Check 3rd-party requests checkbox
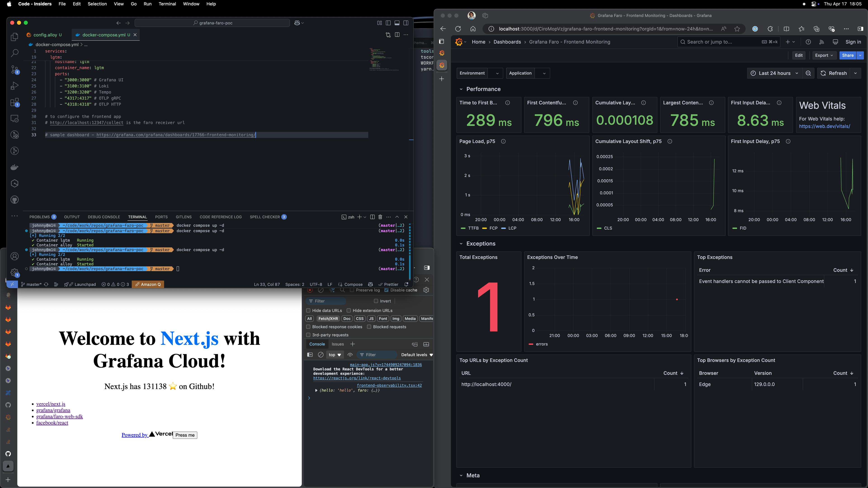Viewport: 868px width, 488px height. click(308, 335)
